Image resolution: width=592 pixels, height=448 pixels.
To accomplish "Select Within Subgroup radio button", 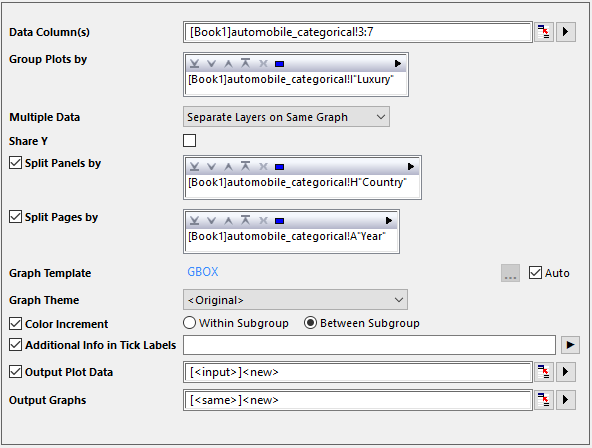I will pos(190,323).
